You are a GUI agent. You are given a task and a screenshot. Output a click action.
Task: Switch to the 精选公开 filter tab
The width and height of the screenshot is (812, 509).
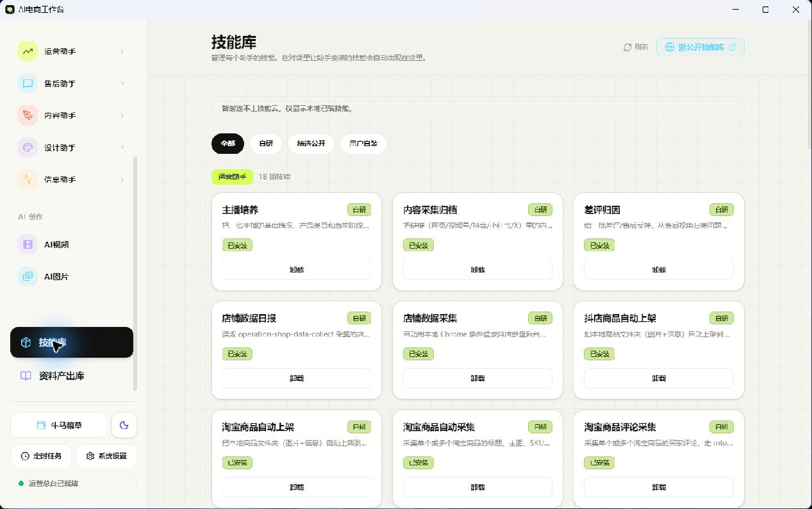coord(311,144)
